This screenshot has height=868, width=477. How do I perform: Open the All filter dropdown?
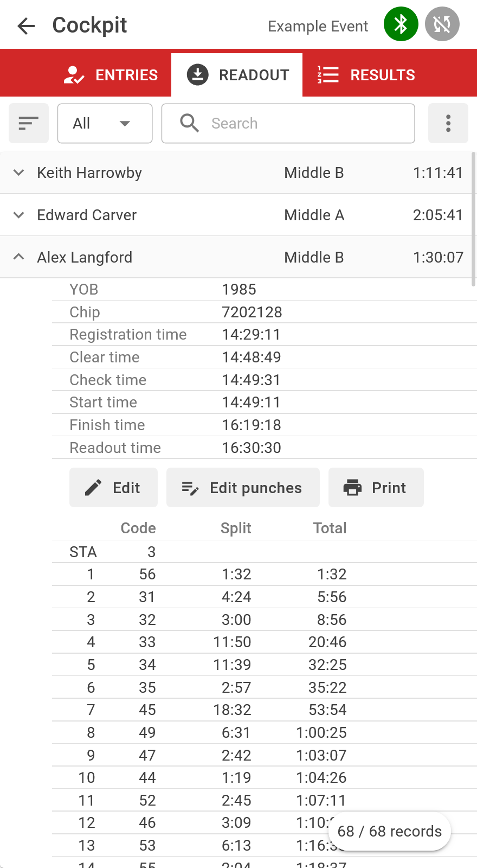(x=105, y=123)
